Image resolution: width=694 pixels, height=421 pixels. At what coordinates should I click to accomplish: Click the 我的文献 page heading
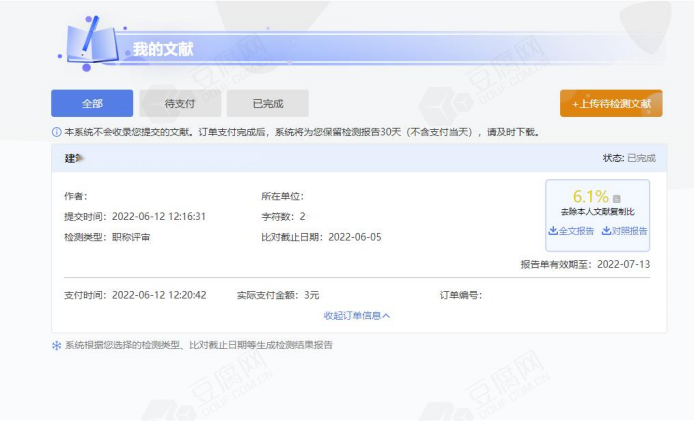[163, 49]
